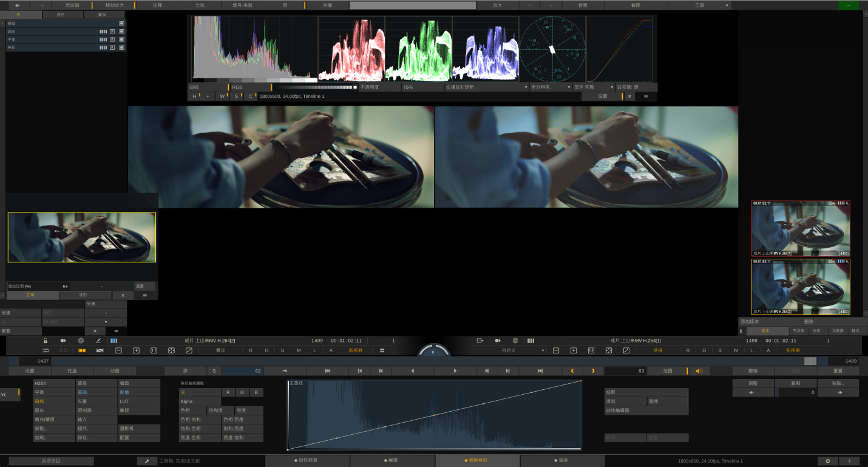The width and height of the screenshot is (868, 467).
Task: Click the 1:1 zoom icon on left viewer
Action: [154, 350]
